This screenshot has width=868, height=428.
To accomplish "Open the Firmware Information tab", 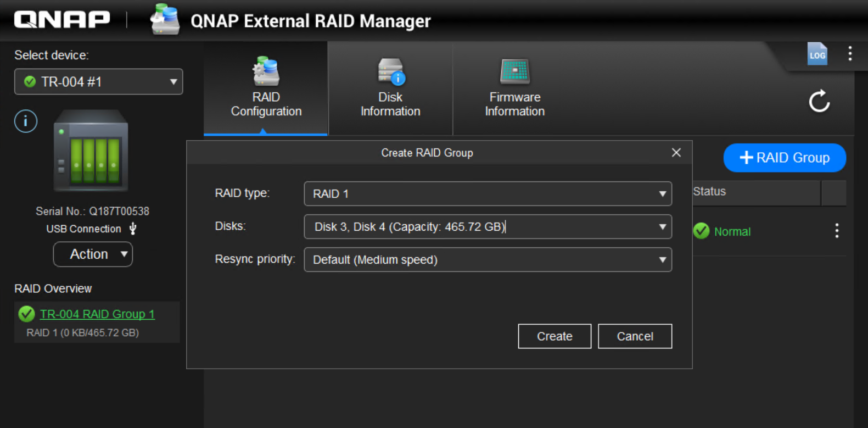I will click(514, 89).
